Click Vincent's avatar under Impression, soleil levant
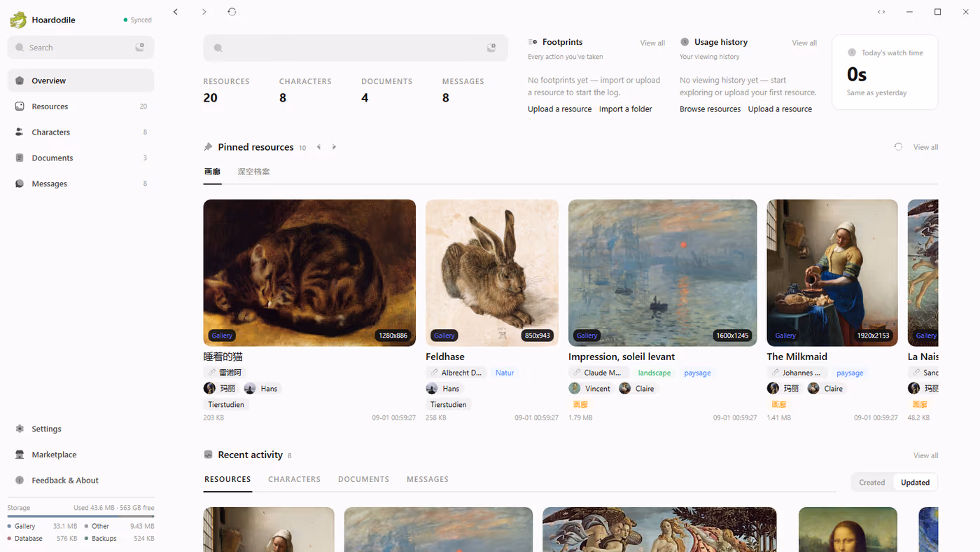Viewport: 980px width, 552px height. [575, 388]
